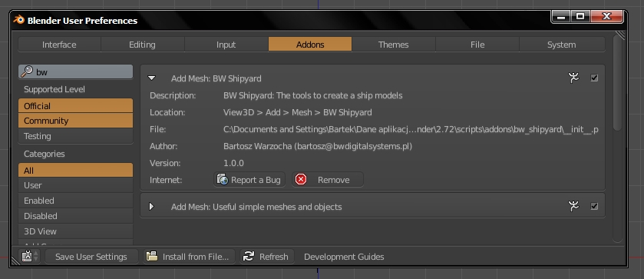Click the red X Remove icon
The height and width of the screenshot is (279, 644).
[x=301, y=179]
